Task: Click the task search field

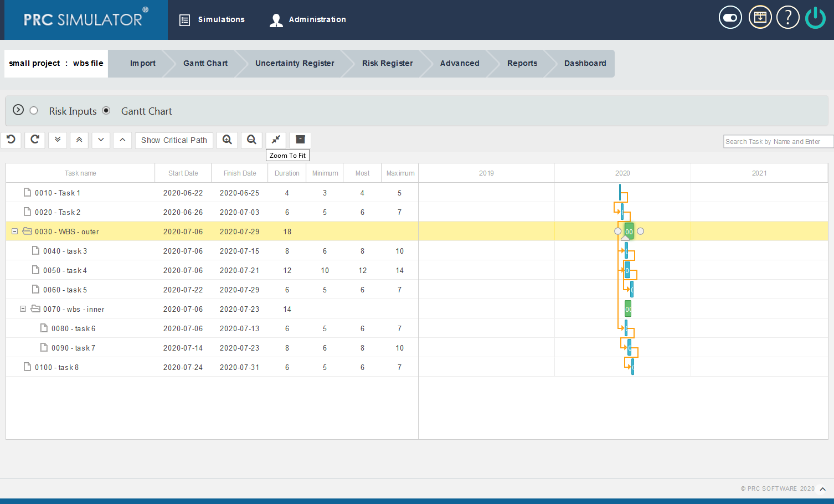Action: 778,141
